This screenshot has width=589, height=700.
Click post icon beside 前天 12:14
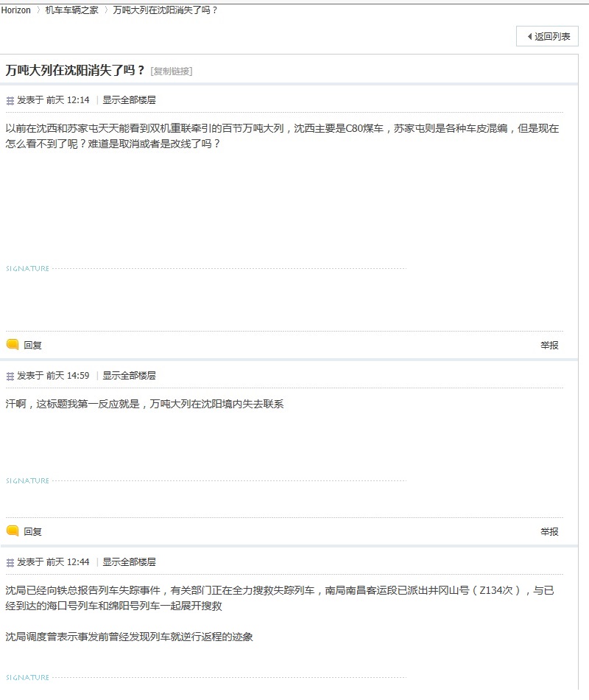pyautogui.click(x=10, y=100)
